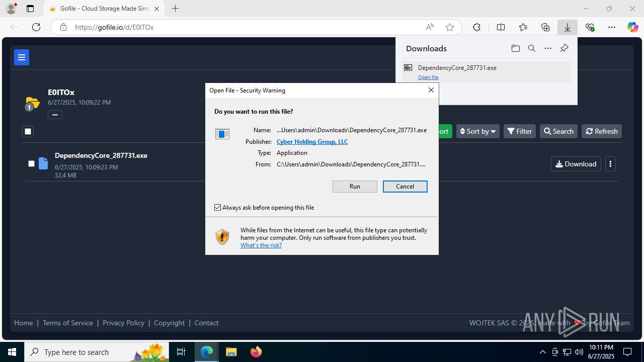Screen dimensions: 644x362
Task: Open the Terms of Service link
Action: coord(68,323)
